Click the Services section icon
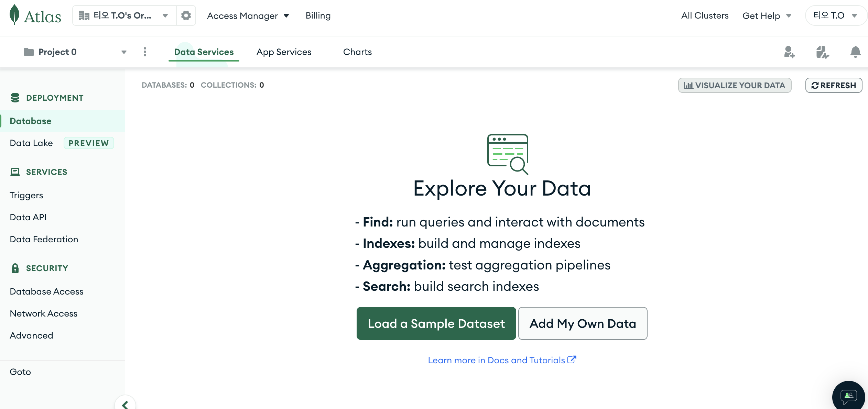This screenshot has width=868, height=409. tap(15, 172)
